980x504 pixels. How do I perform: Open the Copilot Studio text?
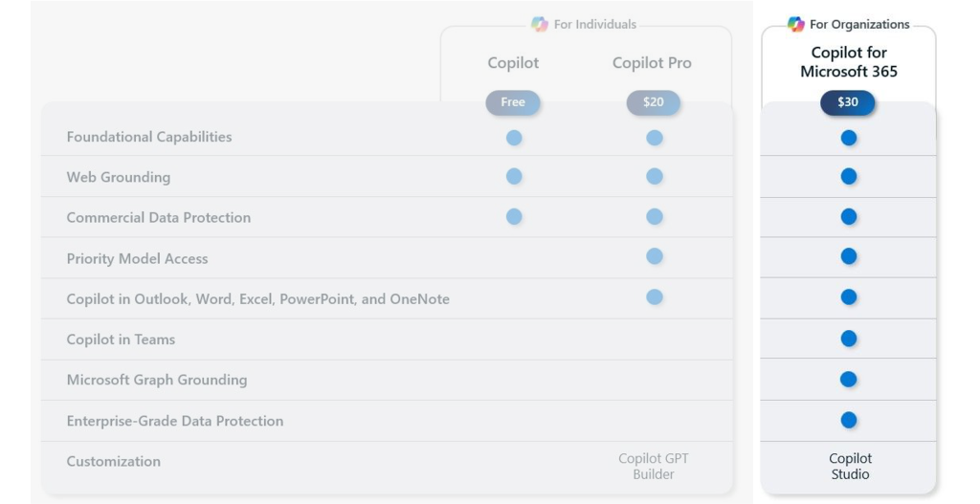[850, 466]
